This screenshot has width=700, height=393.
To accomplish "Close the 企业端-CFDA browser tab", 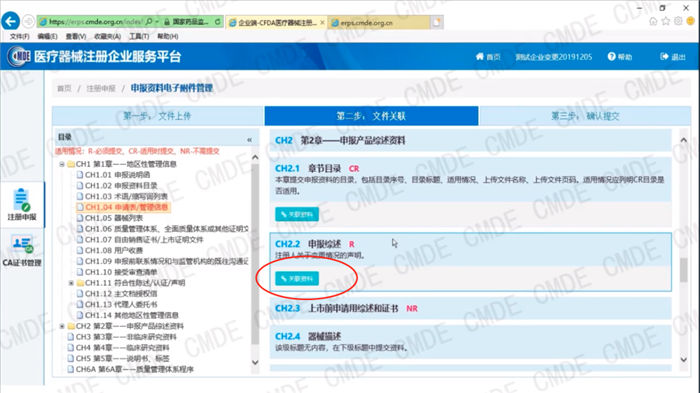I will [x=322, y=22].
